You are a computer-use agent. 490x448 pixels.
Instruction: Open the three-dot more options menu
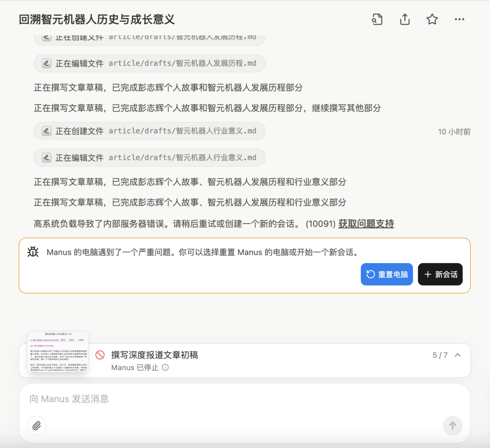[x=459, y=19]
